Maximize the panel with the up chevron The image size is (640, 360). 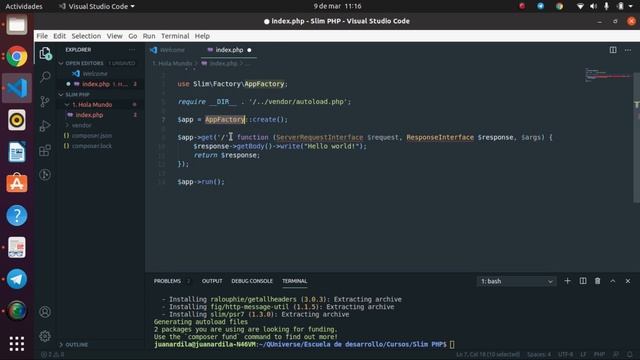[x=613, y=281]
